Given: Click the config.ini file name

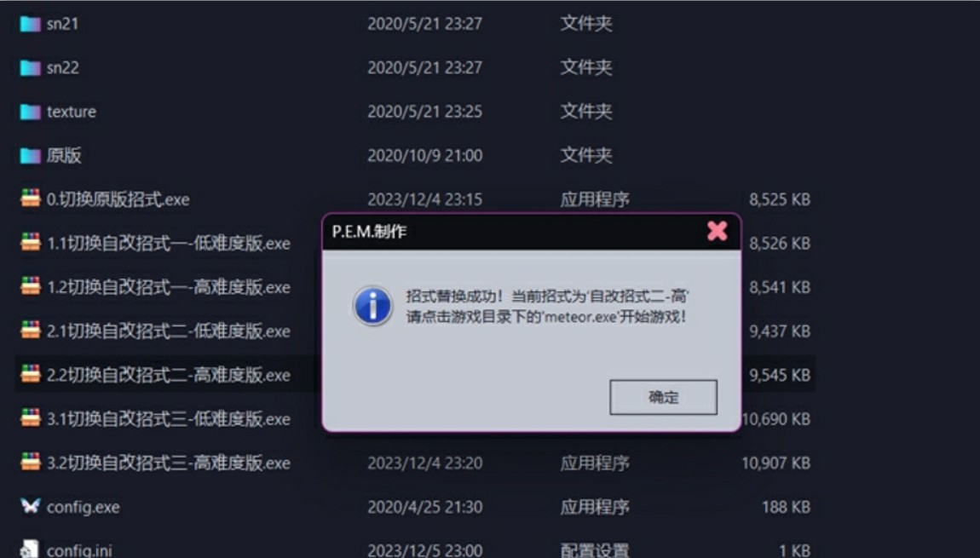Looking at the screenshot, I should coord(78,550).
